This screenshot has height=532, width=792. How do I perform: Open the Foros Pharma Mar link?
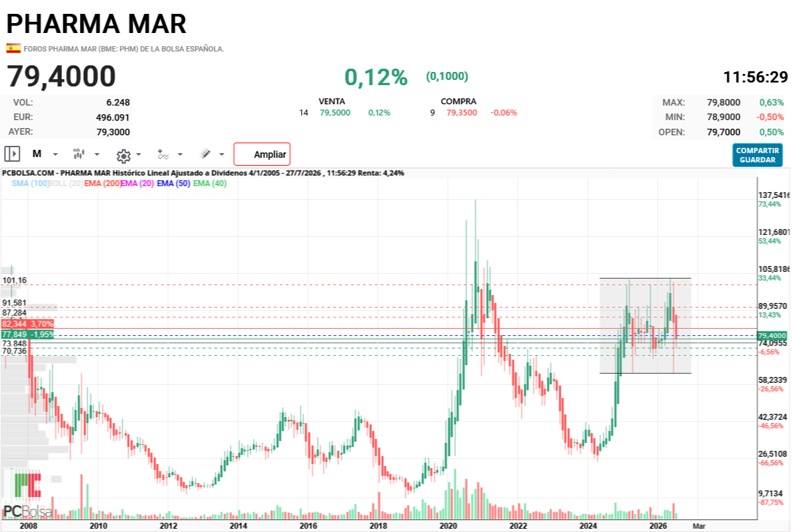(123, 49)
